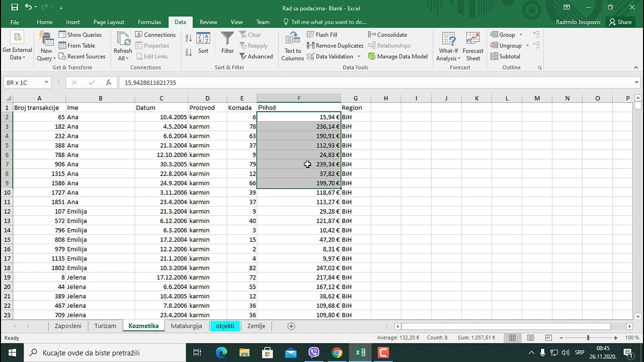Select the Turizam sheet tab

click(105, 326)
